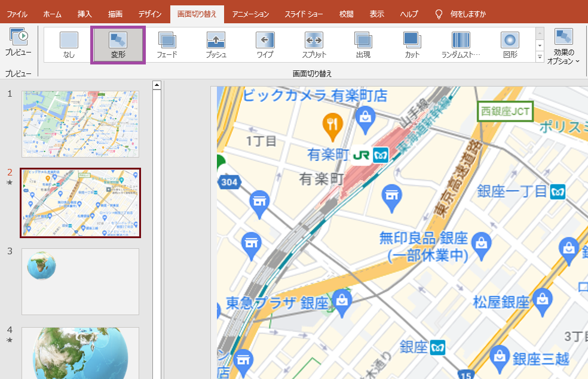Apply the プッシュ push transition

[216, 45]
